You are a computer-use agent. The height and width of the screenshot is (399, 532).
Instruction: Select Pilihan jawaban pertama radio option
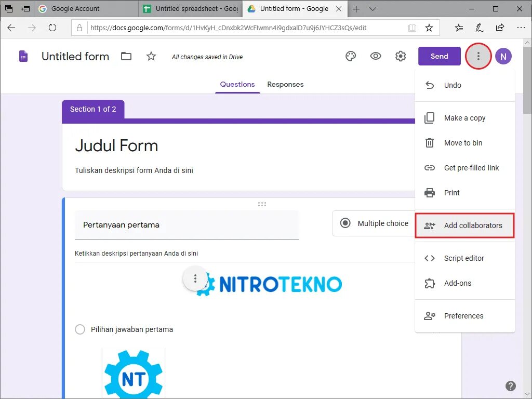(80, 329)
